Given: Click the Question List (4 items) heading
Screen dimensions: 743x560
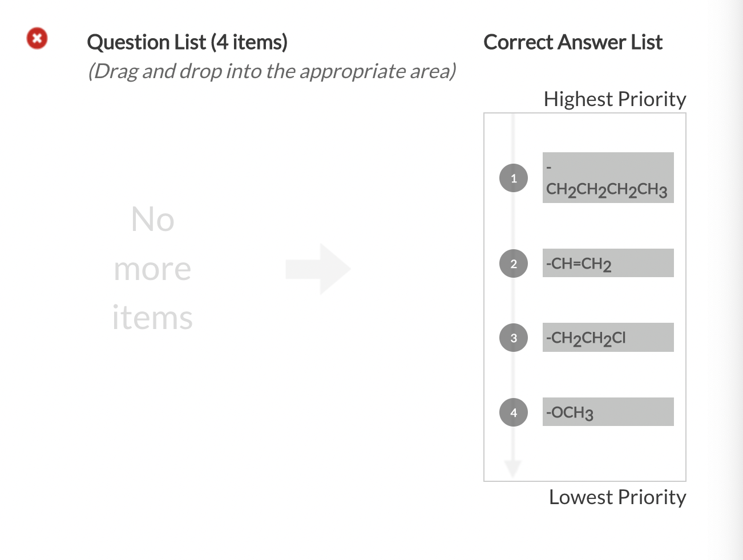Looking at the screenshot, I should 187,42.
